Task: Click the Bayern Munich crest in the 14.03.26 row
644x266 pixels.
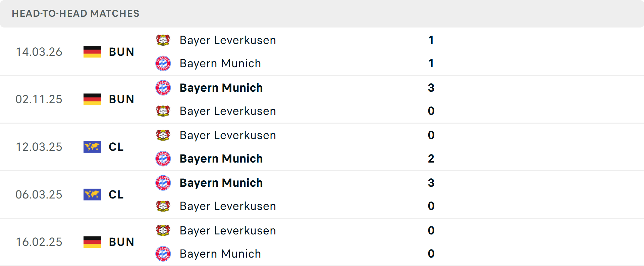Action: pos(163,63)
